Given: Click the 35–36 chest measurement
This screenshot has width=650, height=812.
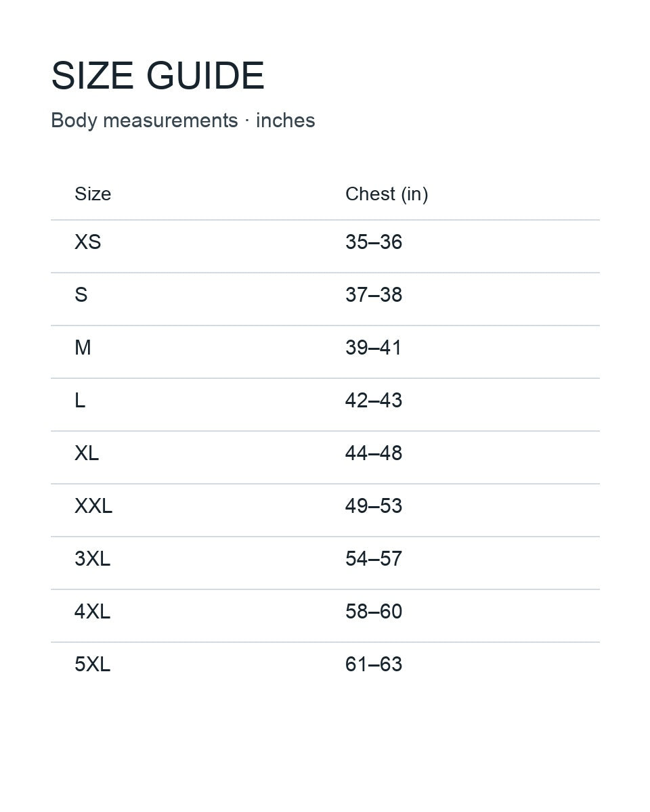Looking at the screenshot, I should [374, 242].
